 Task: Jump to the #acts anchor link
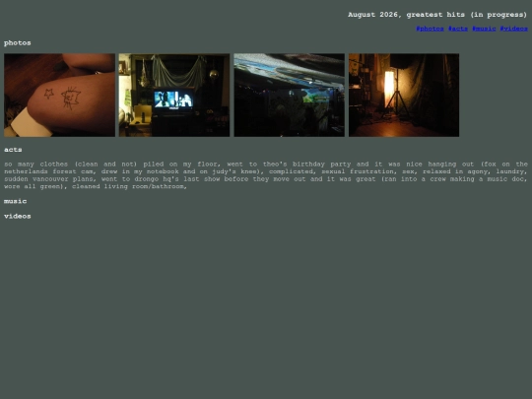(x=458, y=29)
